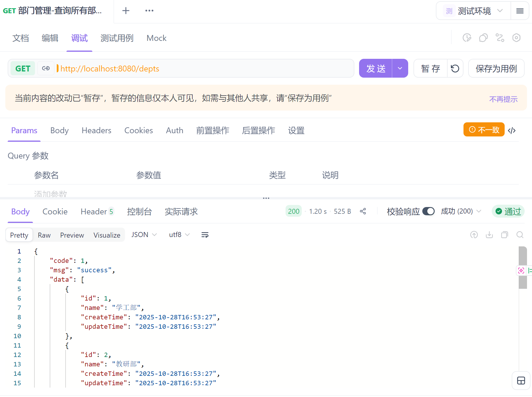Click the share icon next to 525 B
The width and height of the screenshot is (532, 397).
click(363, 211)
